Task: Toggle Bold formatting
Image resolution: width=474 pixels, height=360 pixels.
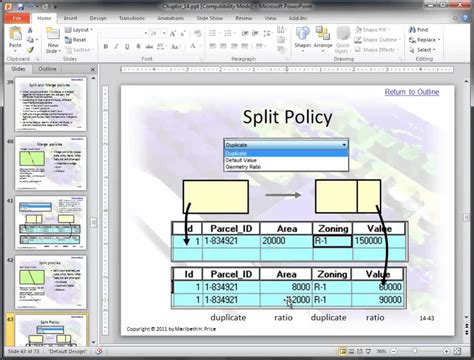Action: [106, 47]
